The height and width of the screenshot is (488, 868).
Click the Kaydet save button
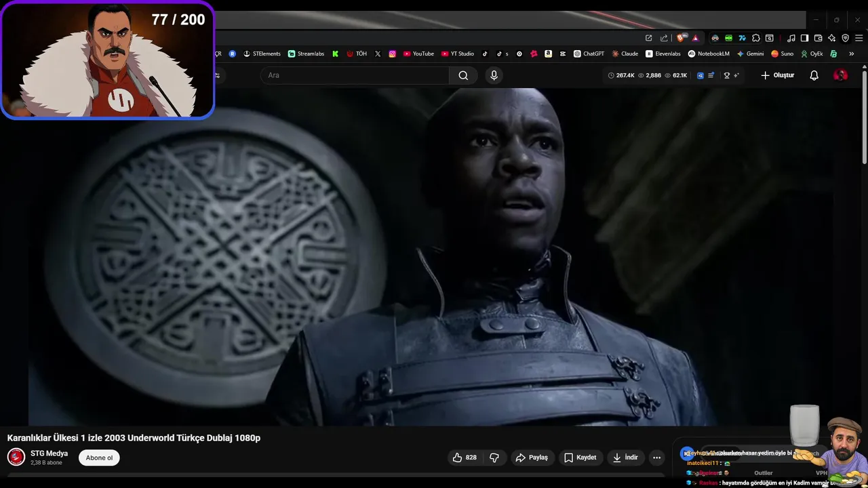pyautogui.click(x=580, y=457)
